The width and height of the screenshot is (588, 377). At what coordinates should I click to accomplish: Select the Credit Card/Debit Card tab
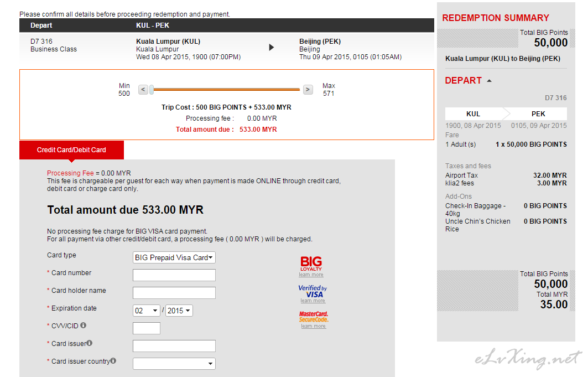coord(71,150)
